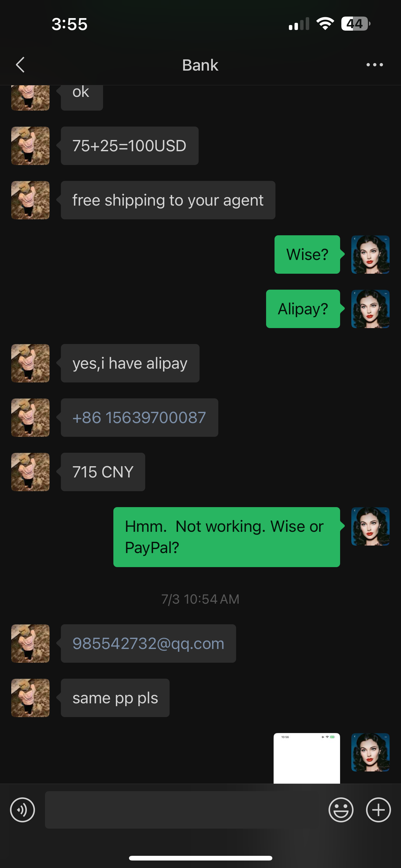
Task: Open the plus attachments menu
Action: (x=378, y=810)
